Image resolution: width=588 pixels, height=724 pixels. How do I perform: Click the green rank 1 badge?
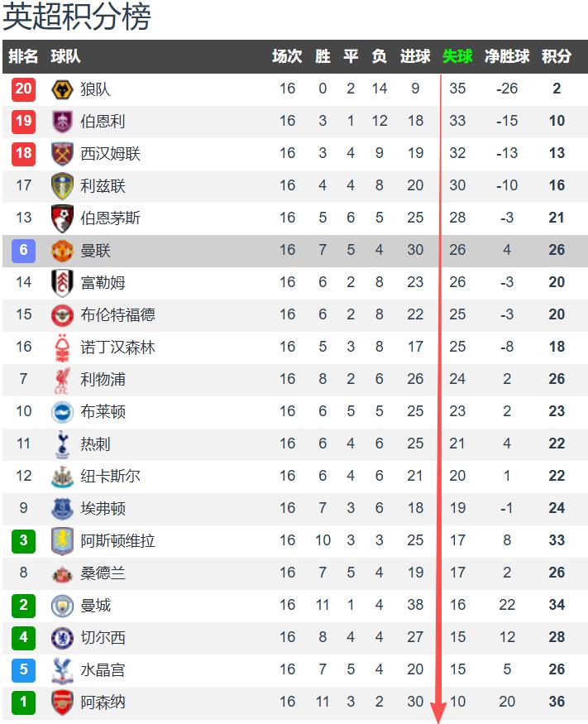(x=23, y=702)
